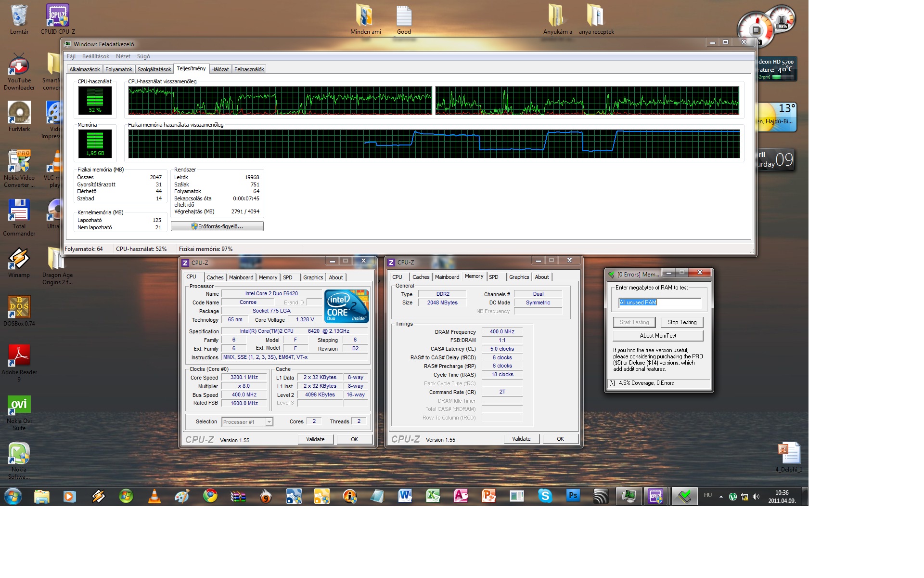The height and width of the screenshot is (578, 924).
Task: Select the SPD tab in the CPU-Z Memory window
Action: (494, 277)
